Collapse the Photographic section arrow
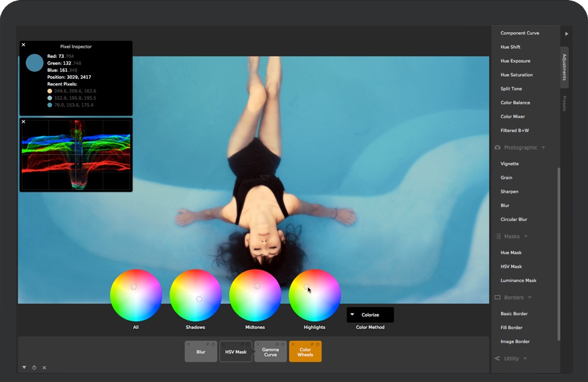588x382 pixels. pyautogui.click(x=543, y=148)
